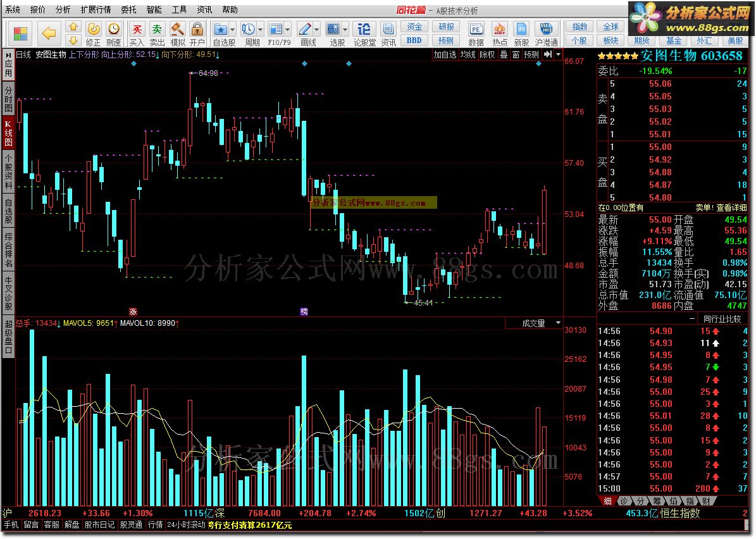Open the 热点 hot topics flame icon
This screenshot has width=756, height=539.
pos(500,34)
